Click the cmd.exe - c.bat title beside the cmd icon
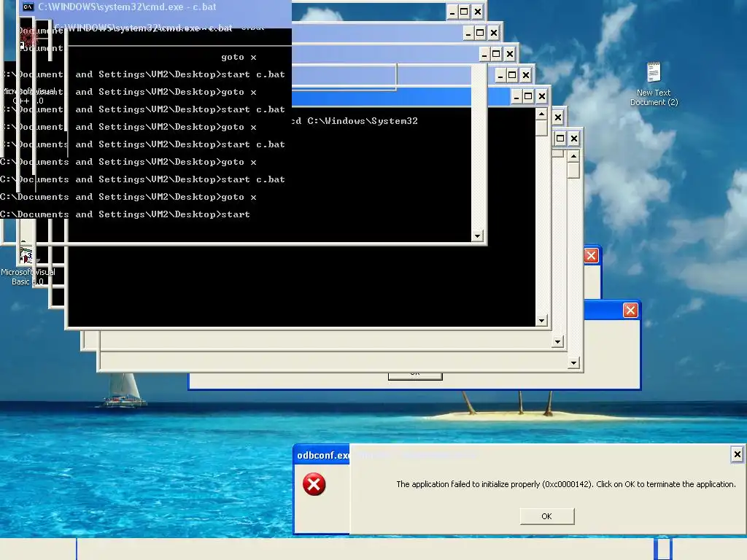The image size is (747, 560). click(x=127, y=7)
